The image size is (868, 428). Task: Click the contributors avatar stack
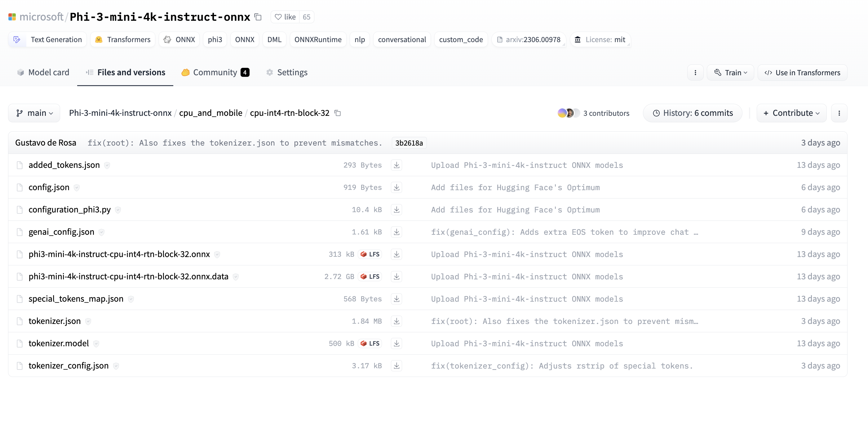click(x=569, y=113)
